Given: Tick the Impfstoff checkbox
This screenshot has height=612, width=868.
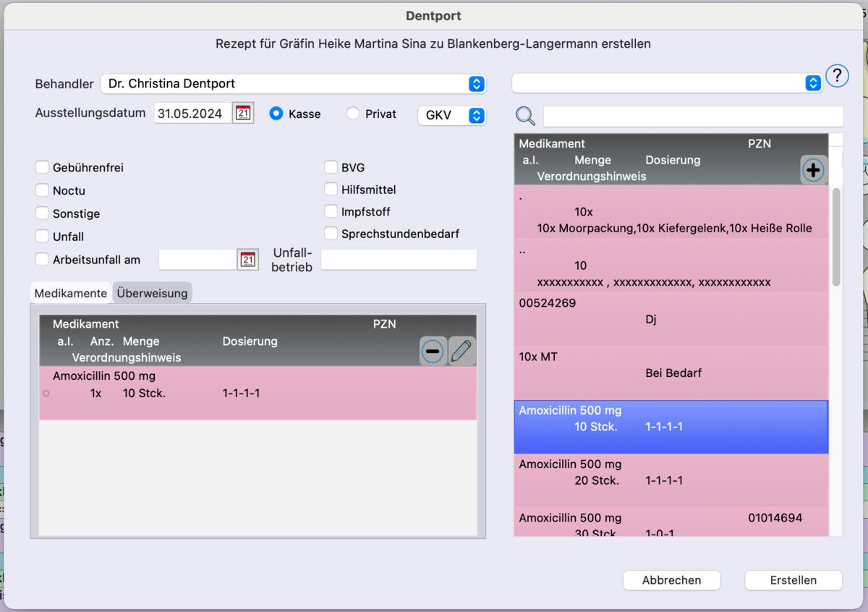Looking at the screenshot, I should (x=331, y=212).
